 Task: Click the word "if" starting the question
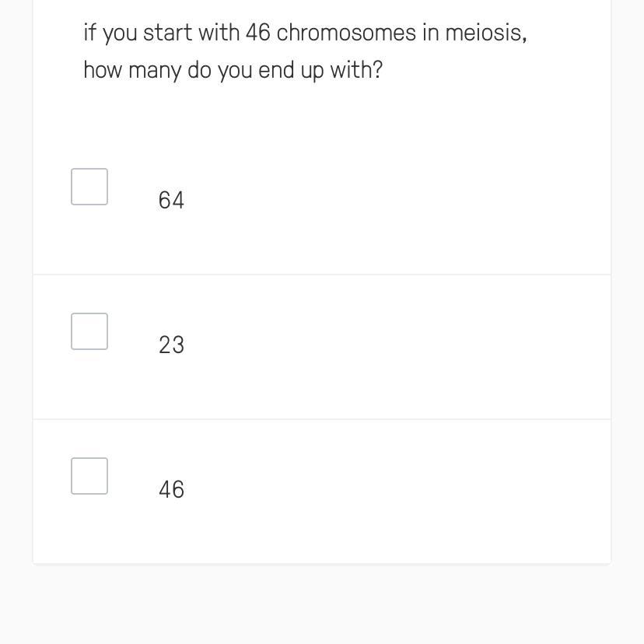pyautogui.click(x=89, y=33)
